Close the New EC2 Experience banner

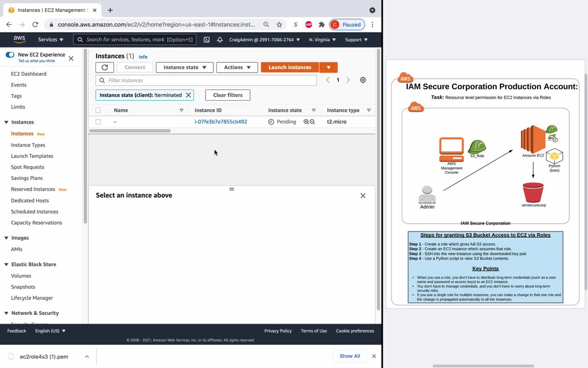pyautogui.click(x=71, y=59)
